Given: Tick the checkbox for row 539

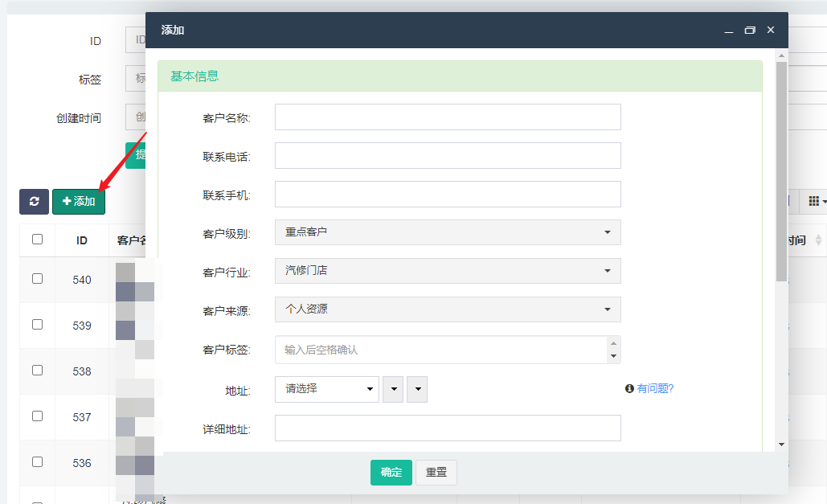Looking at the screenshot, I should pos(37,325).
